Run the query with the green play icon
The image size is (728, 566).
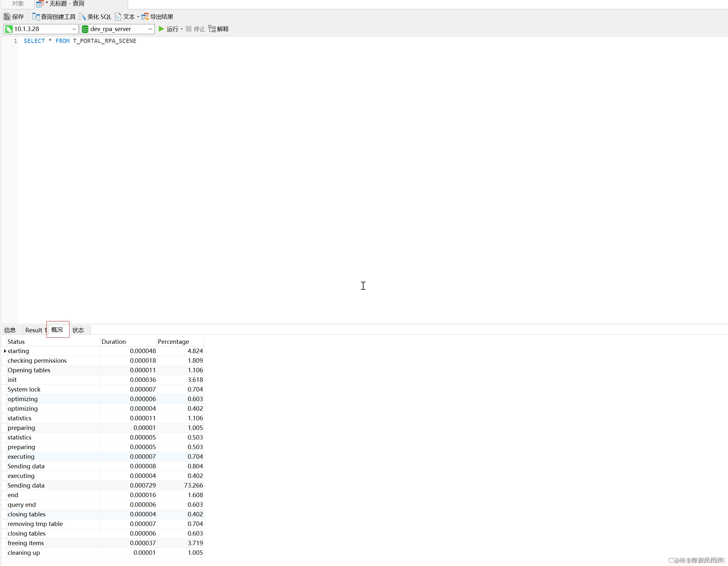161,29
